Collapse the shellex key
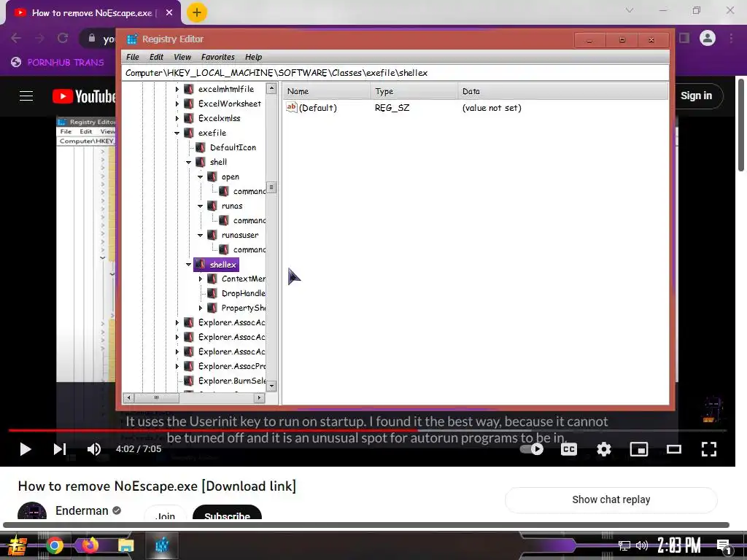The width and height of the screenshot is (747, 560). click(189, 264)
